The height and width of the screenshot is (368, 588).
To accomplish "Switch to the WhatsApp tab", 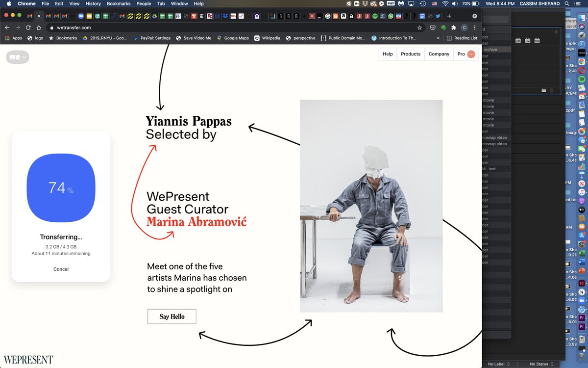I will (x=391, y=16).
